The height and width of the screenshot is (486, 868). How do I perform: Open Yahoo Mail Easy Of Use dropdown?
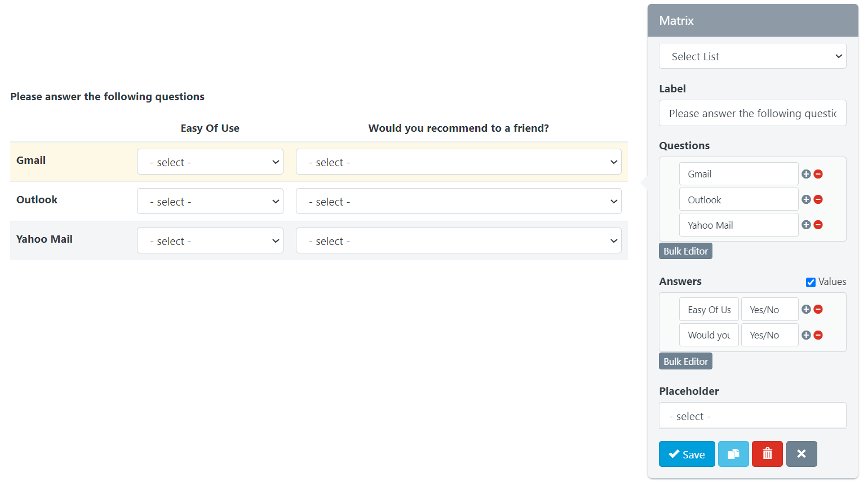[210, 241]
